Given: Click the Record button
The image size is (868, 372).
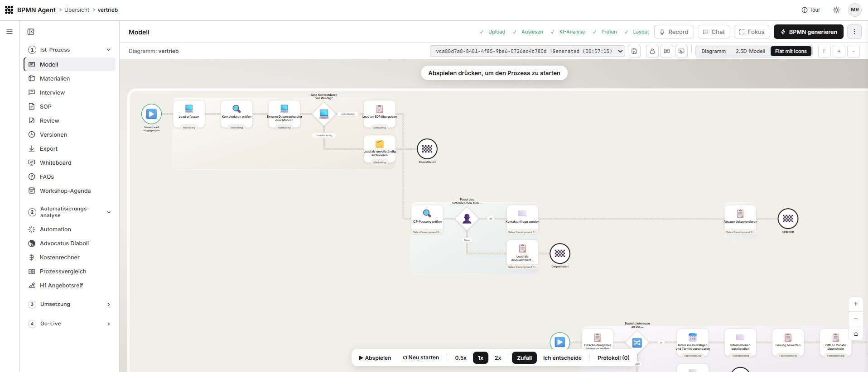Looking at the screenshot, I should (674, 32).
